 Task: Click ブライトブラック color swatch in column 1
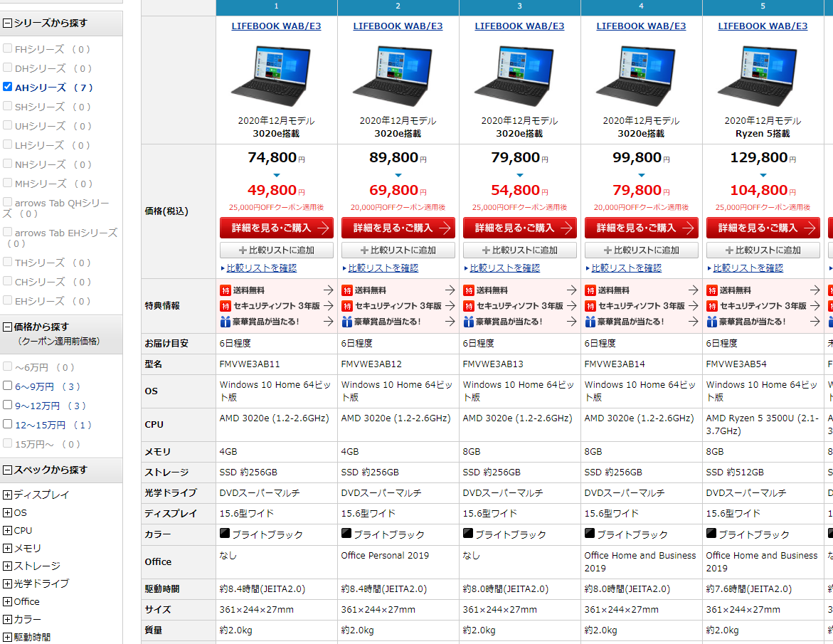point(225,532)
